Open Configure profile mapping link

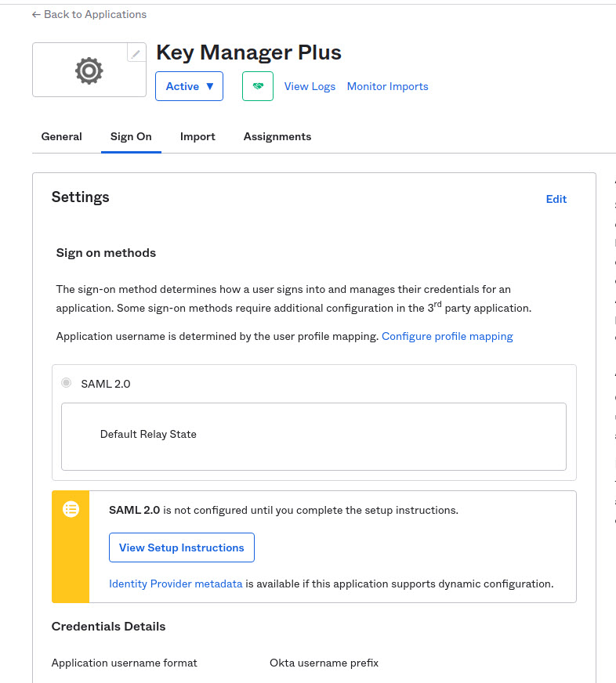pyautogui.click(x=447, y=336)
